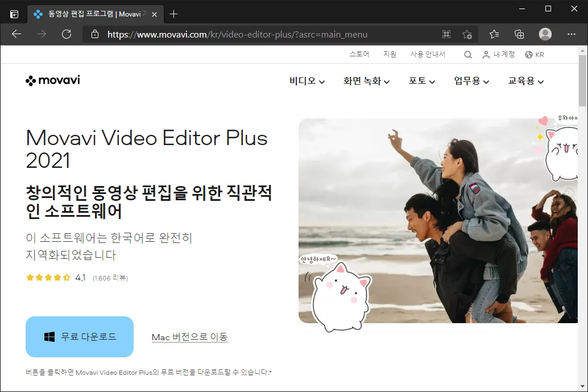Open the QR code or apps icon in address bar
This screenshot has width=588, height=392.
point(446,35)
